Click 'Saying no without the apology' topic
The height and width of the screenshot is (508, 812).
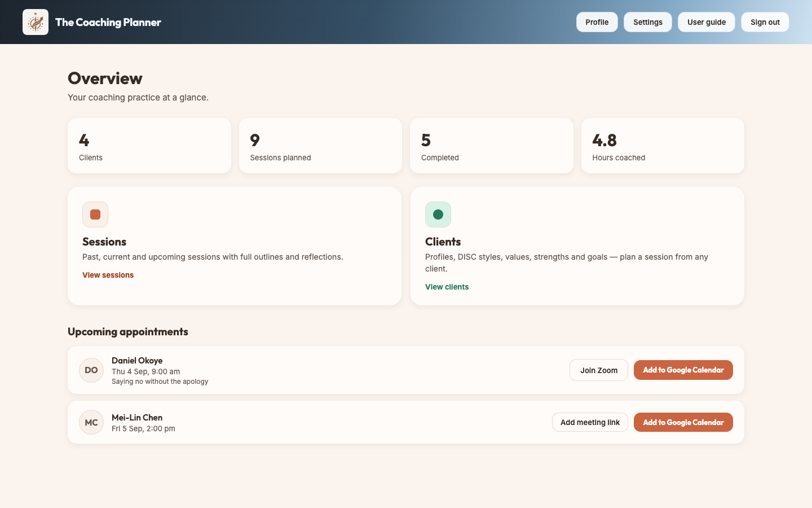(x=160, y=382)
